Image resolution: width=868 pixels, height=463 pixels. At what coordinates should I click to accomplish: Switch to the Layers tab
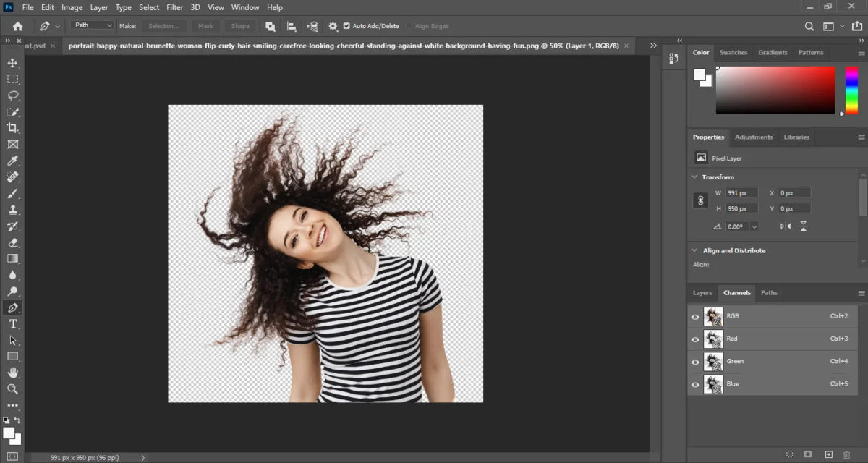[702, 293]
